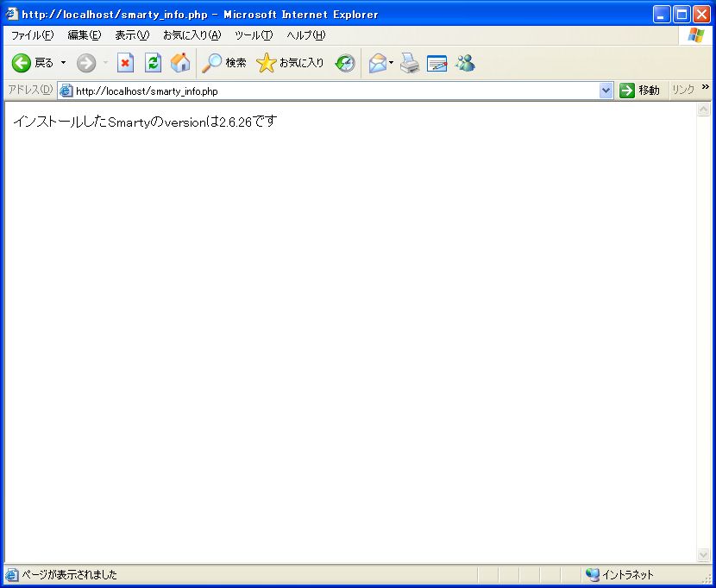Open the お気に入り(A) menu
The width and height of the screenshot is (716, 588).
point(192,35)
